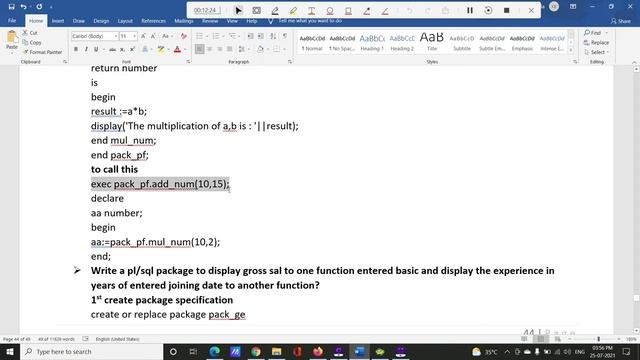Decrease paragraph indent
Viewport: 640px width, 360px height.
[250, 36]
